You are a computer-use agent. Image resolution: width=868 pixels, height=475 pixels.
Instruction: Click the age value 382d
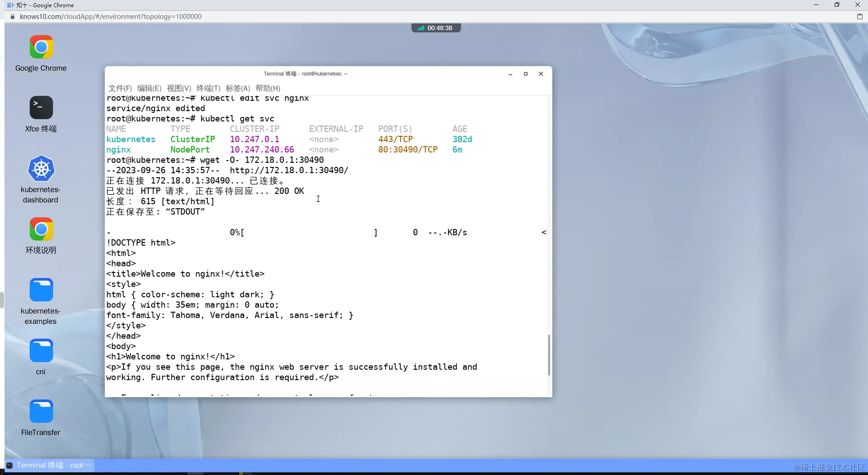coord(462,139)
